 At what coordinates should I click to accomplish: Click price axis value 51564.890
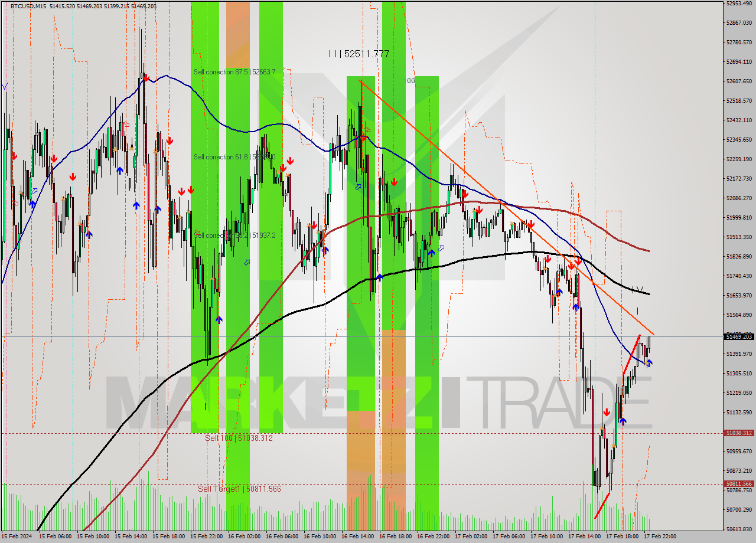pos(739,315)
